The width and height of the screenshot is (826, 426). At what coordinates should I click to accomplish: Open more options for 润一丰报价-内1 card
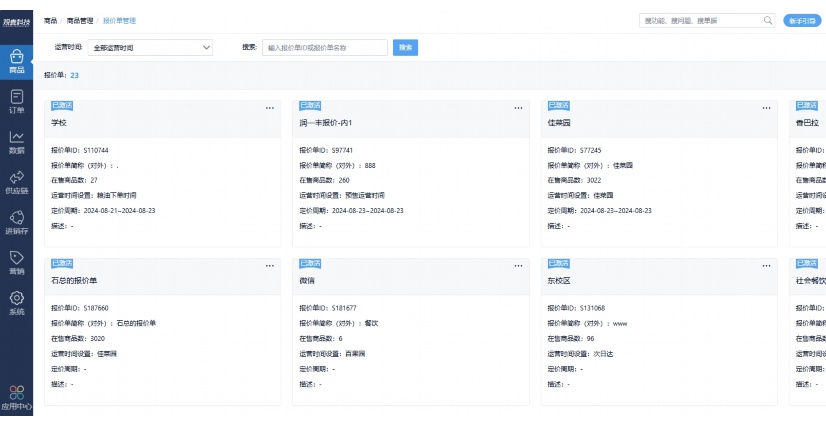click(518, 108)
